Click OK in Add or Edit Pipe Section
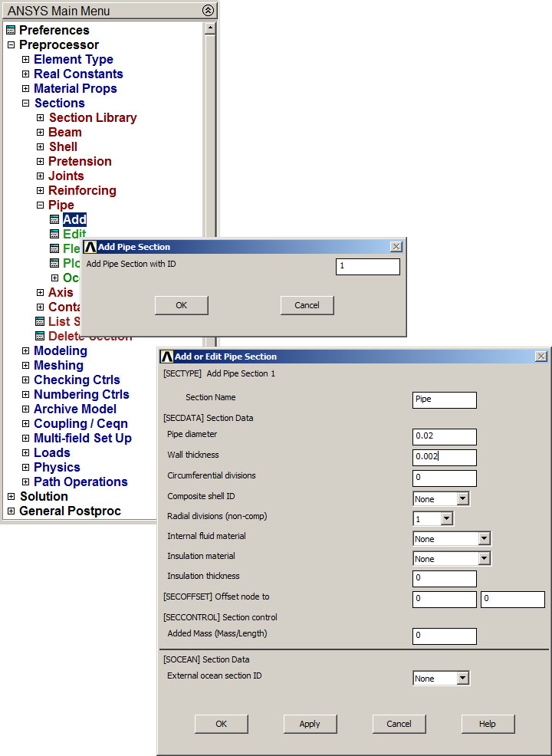Screen dimensions: 552x756 222,724
